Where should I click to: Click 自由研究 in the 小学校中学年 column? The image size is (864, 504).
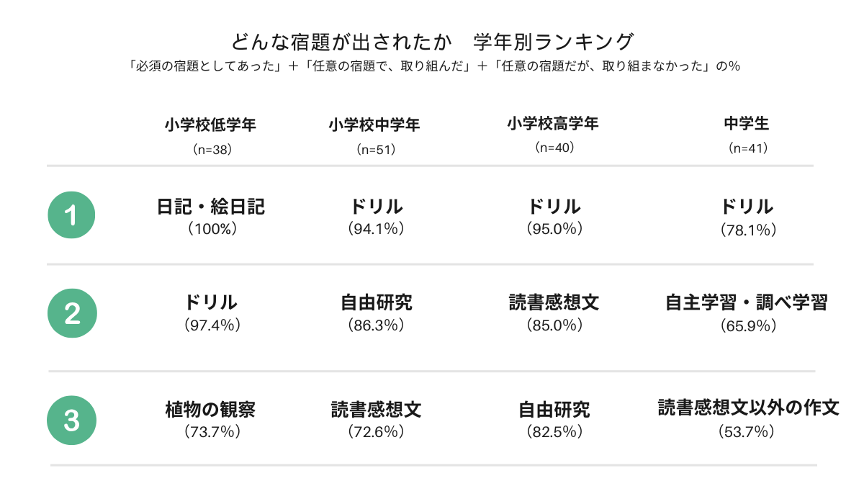pyautogui.click(x=376, y=302)
